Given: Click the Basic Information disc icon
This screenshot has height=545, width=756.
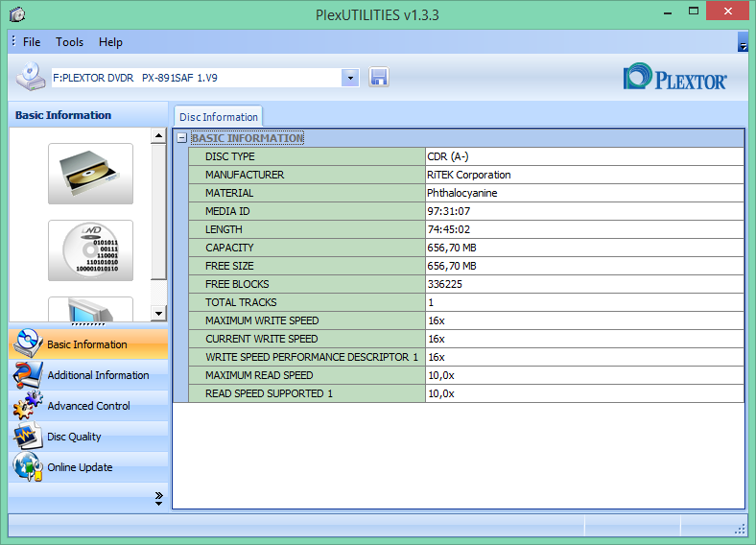Looking at the screenshot, I should 28,344.
